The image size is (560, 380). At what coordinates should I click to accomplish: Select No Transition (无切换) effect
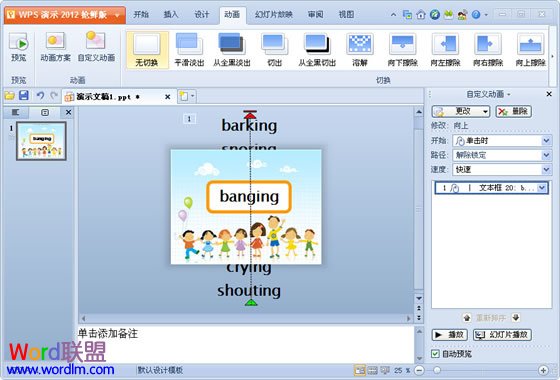click(147, 50)
